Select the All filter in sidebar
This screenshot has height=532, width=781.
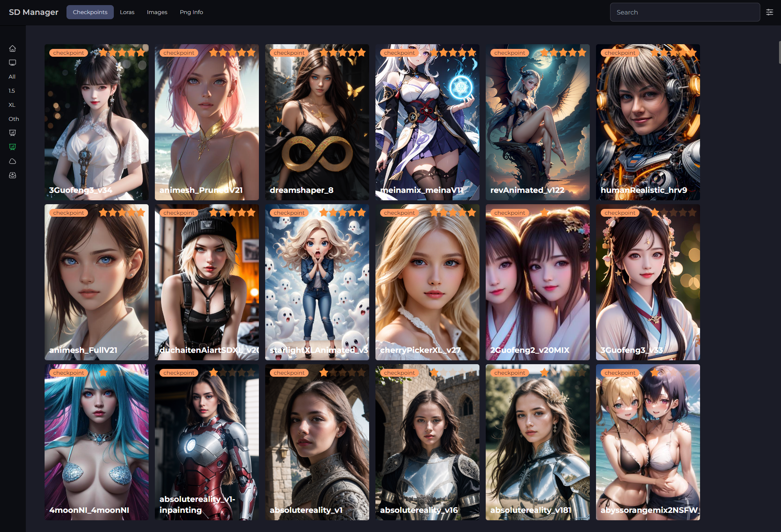click(x=12, y=77)
